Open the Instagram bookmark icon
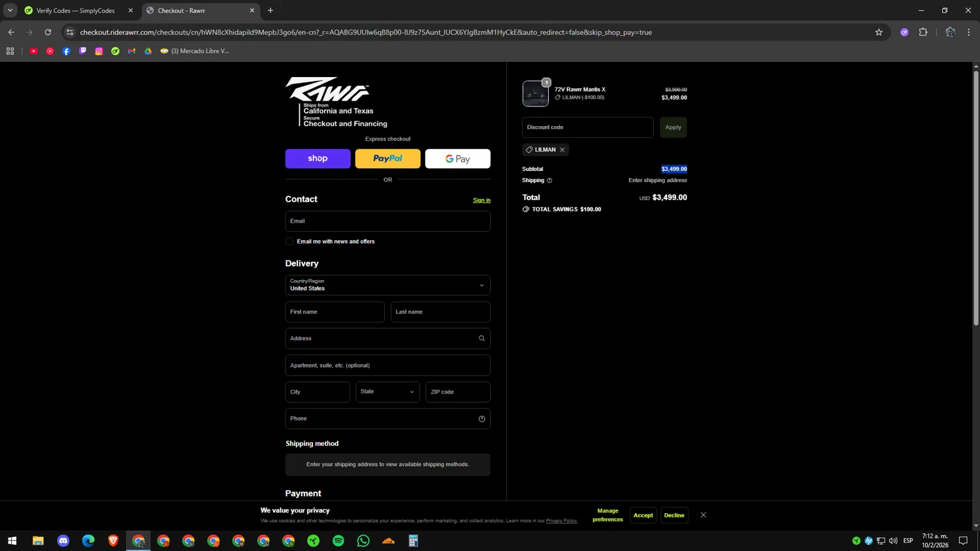Viewport: 980px width, 551px height. [x=99, y=51]
